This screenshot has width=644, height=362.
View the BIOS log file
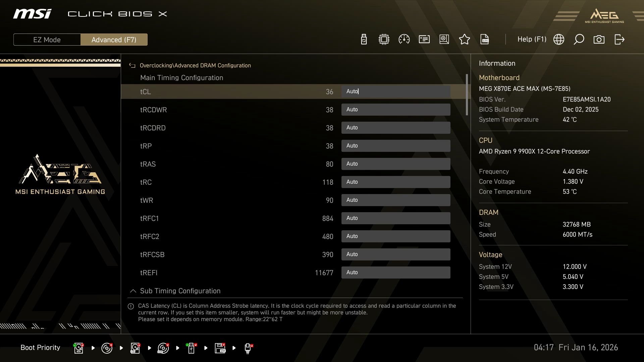pos(484,39)
